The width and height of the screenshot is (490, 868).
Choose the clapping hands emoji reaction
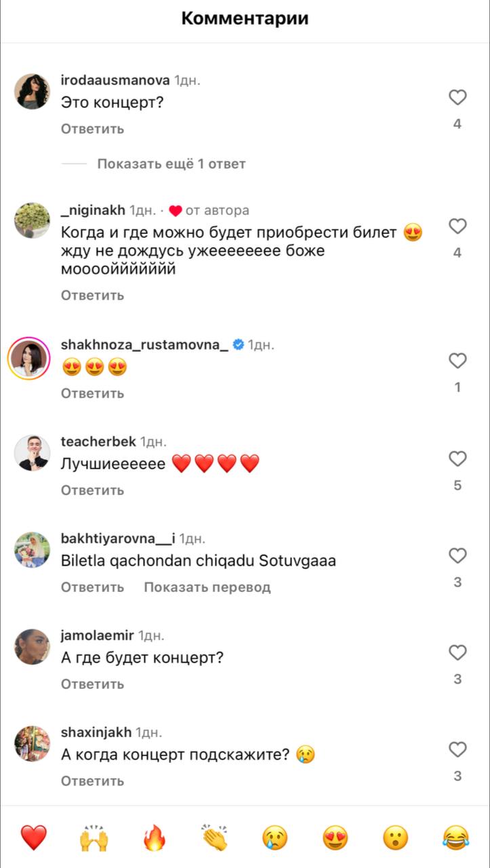(215, 838)
